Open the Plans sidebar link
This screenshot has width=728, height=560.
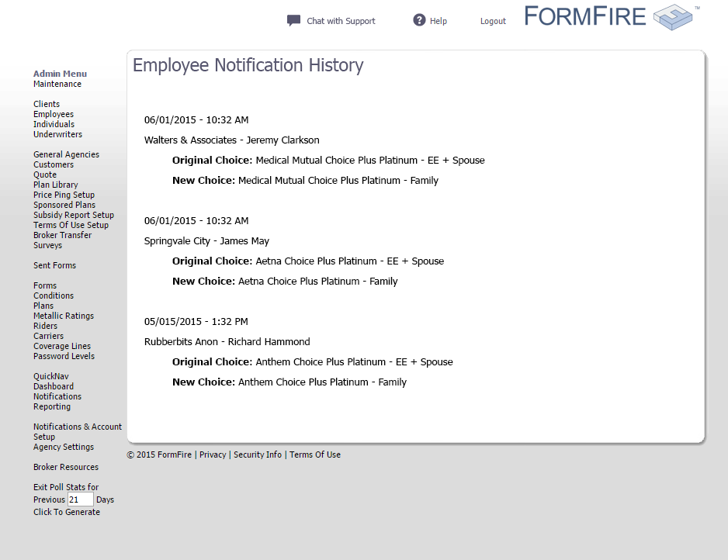[43, 306]
